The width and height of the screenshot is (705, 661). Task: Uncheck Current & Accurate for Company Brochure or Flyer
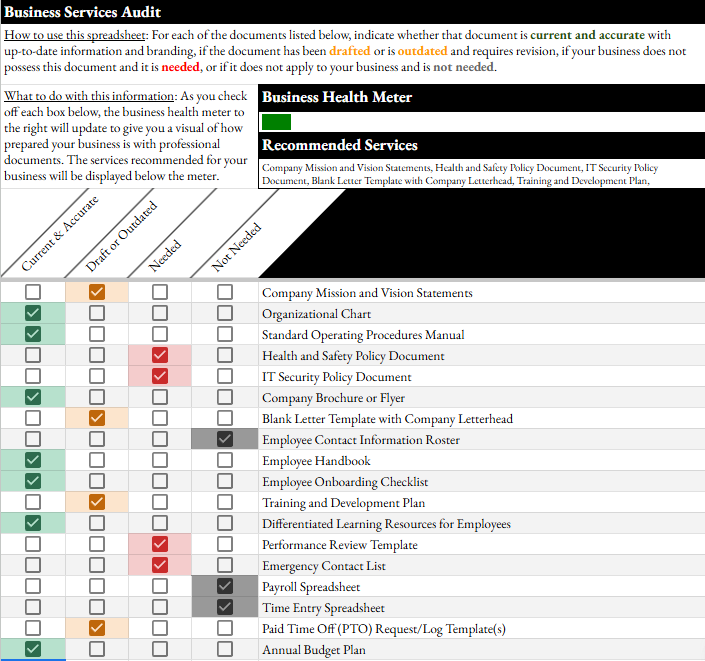click(33, 397)
